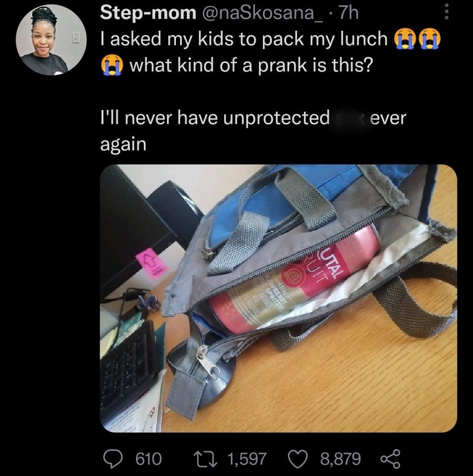Click the 7h timestamp
The image size is (473, 476).
pos(348,13)
